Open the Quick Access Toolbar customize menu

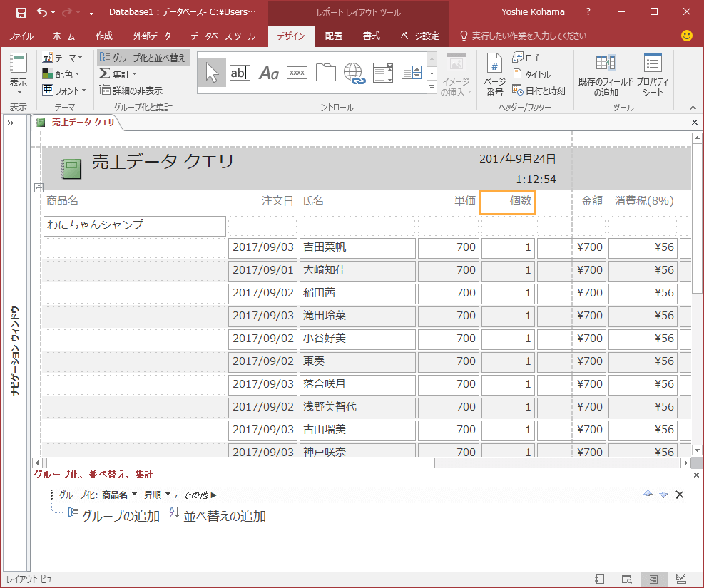tap(91, 13)
